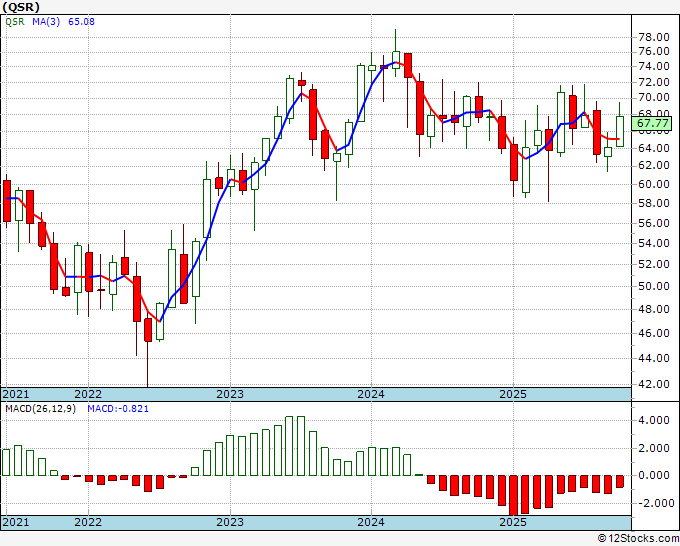The image size is (680, 546).
Task: Click the QSR ticker legend label
Action: (15, 21)
